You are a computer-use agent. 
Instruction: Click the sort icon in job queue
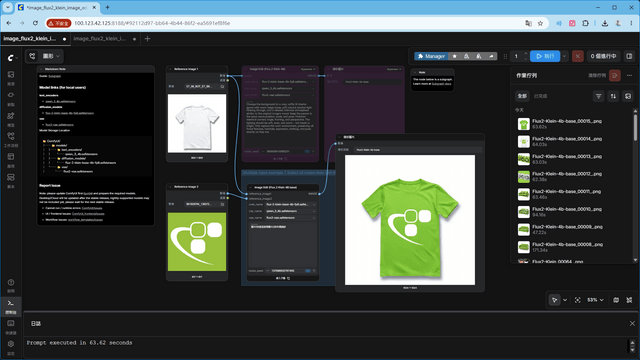click(613, 96)
